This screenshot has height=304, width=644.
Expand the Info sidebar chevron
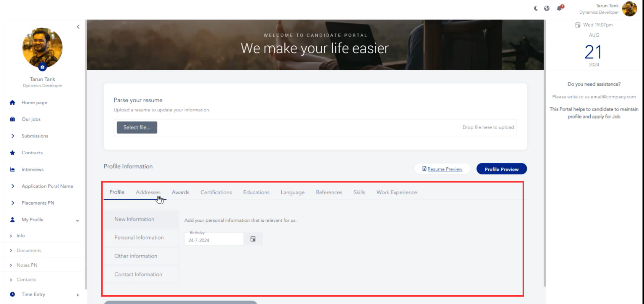(x=11, y=236)
